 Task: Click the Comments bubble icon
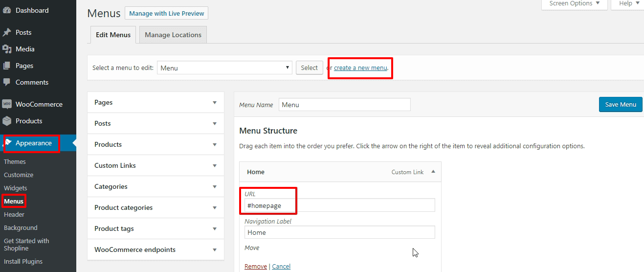pos(7,82)
